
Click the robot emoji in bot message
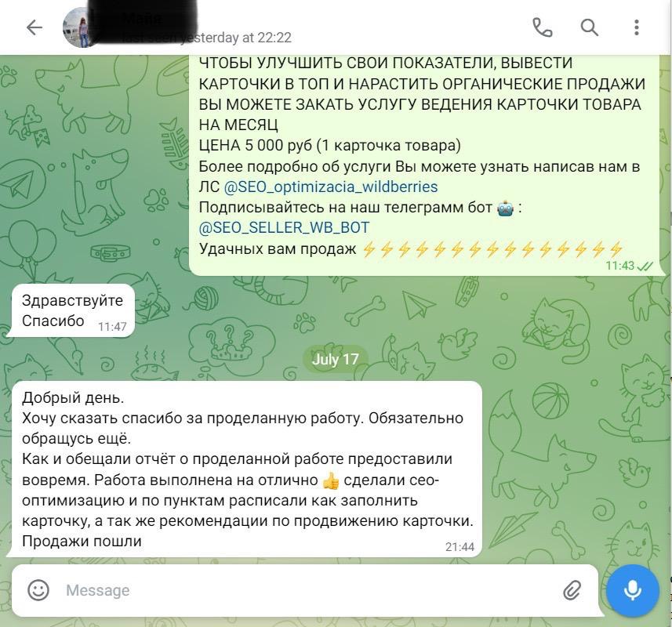[505, 208]
